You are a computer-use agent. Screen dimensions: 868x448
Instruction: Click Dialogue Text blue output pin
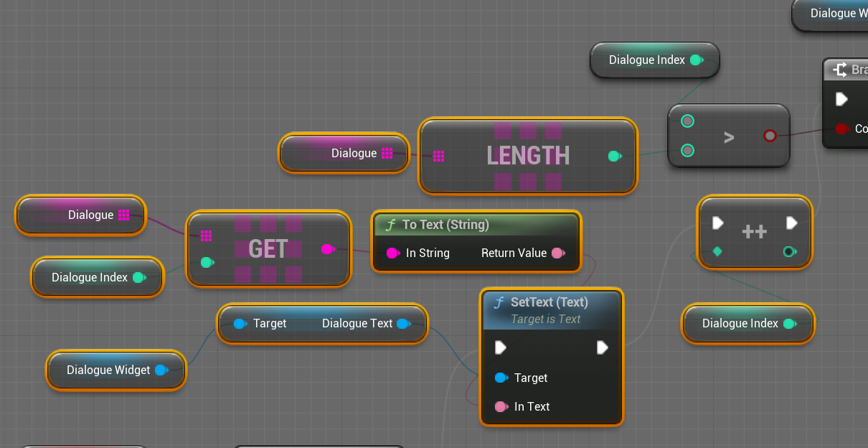pos(402,323)
